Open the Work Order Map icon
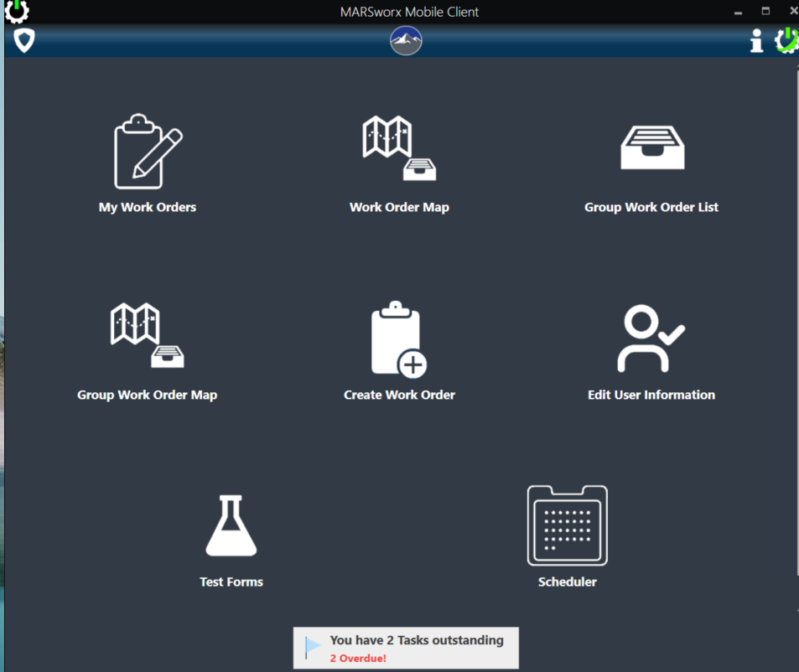Viewport: 799px width, 672px height. pos(399,148)
